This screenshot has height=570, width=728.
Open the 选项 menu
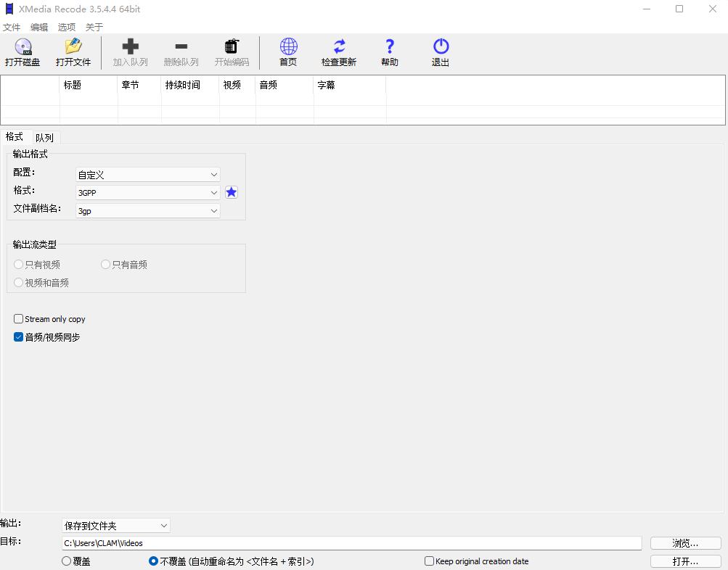tap(66, 27)
